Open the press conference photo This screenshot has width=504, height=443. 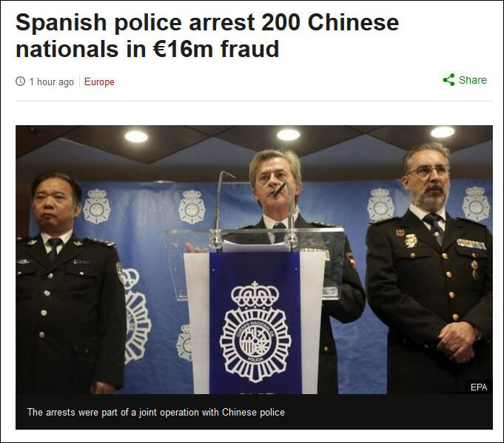coord(254,259)
